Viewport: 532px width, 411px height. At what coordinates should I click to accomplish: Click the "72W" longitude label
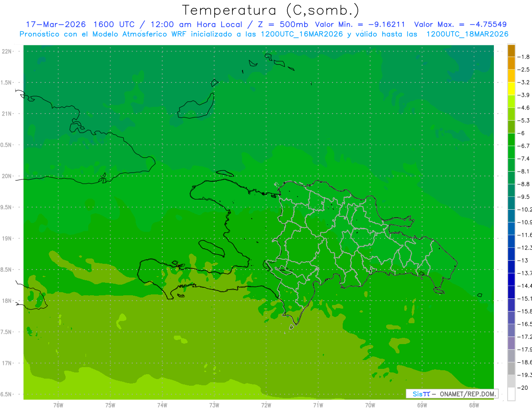point(266,405)
